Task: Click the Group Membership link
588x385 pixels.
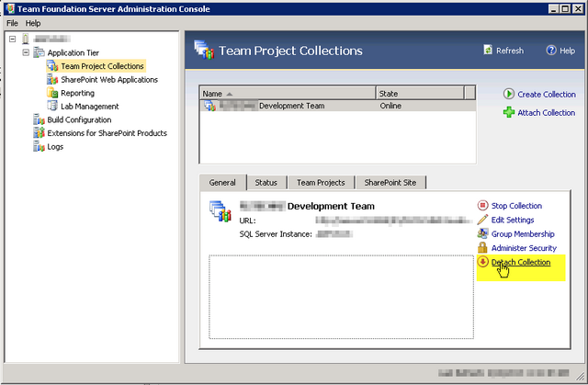Action: (523, 234)
